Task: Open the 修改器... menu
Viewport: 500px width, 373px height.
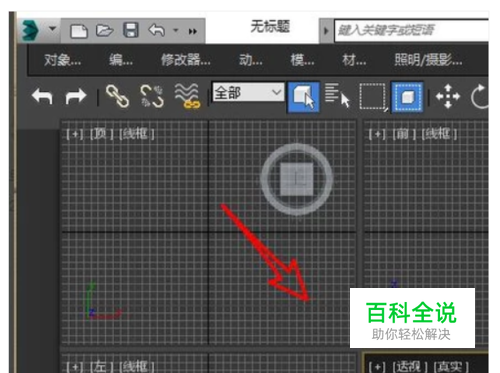Action: tap(186, 60)
